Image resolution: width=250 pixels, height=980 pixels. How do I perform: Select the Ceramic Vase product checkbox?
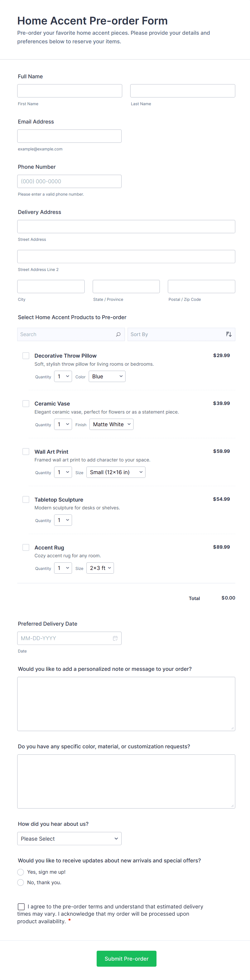pyautogui.click(x=26, y=404)
